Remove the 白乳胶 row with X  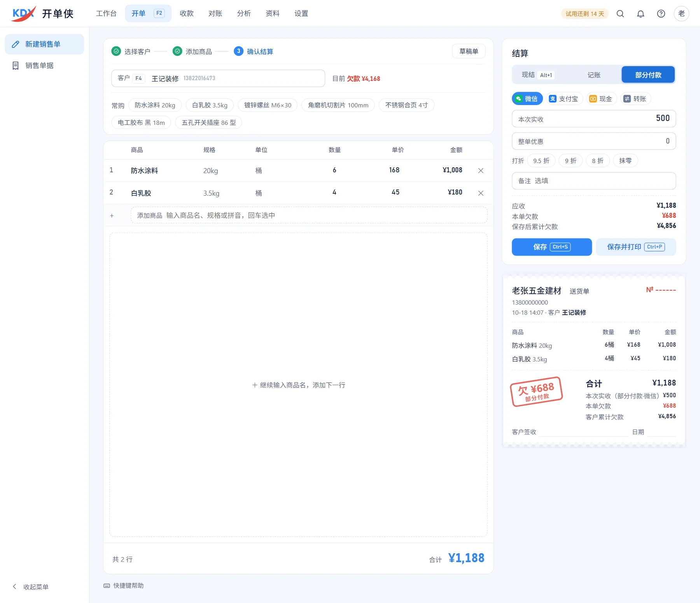point(481,193)
